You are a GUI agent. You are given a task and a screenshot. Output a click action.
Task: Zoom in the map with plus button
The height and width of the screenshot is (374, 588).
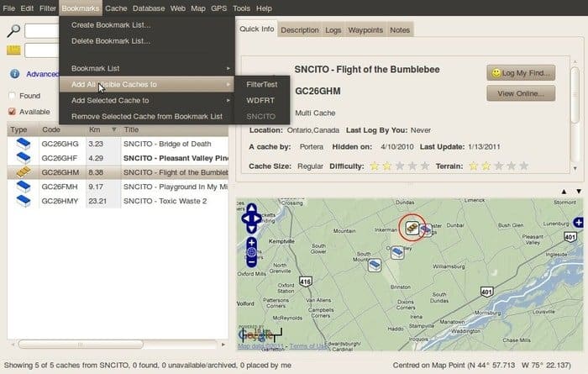click(252, 243)
